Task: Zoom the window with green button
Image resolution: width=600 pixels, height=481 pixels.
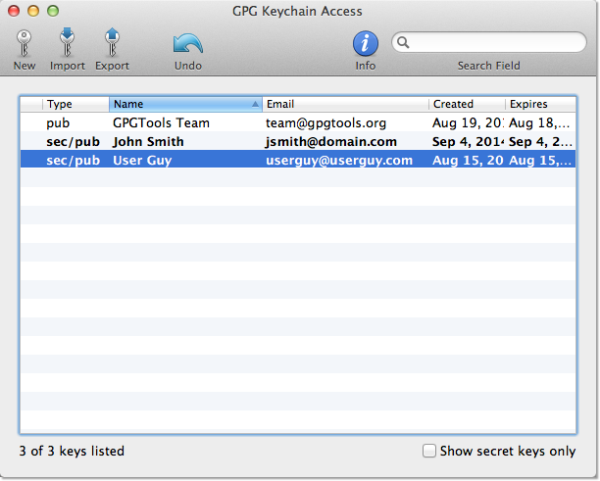Action: (x=53, y=11)
